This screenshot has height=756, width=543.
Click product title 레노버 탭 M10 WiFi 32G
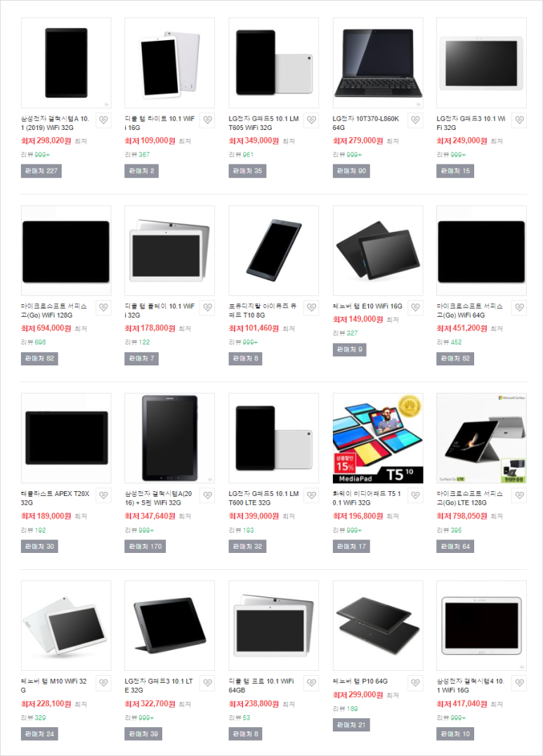click(54, 686)
